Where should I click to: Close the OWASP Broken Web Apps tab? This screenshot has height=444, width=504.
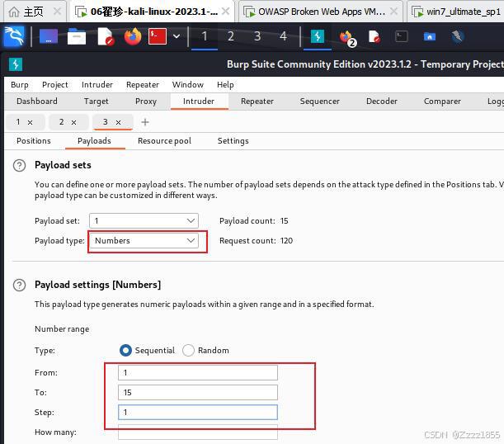pos(393,12)
